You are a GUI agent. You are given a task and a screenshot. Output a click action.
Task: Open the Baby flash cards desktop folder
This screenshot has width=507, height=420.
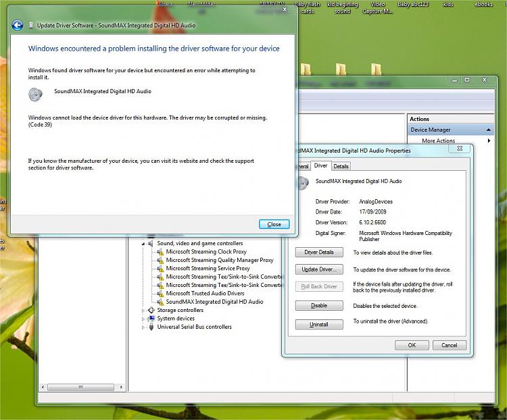tap(307, 7)
